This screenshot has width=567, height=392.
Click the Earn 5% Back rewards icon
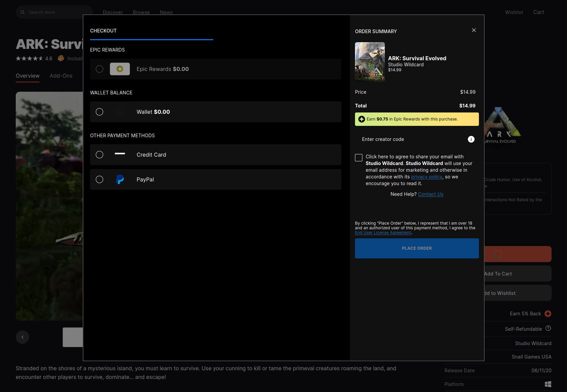(548, 314)
